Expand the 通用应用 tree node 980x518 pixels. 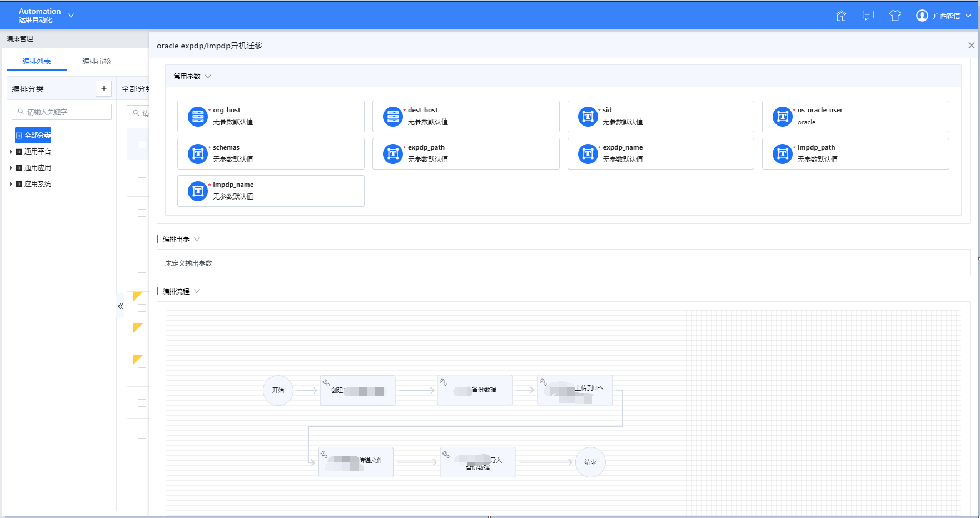(x=11, y=168)
